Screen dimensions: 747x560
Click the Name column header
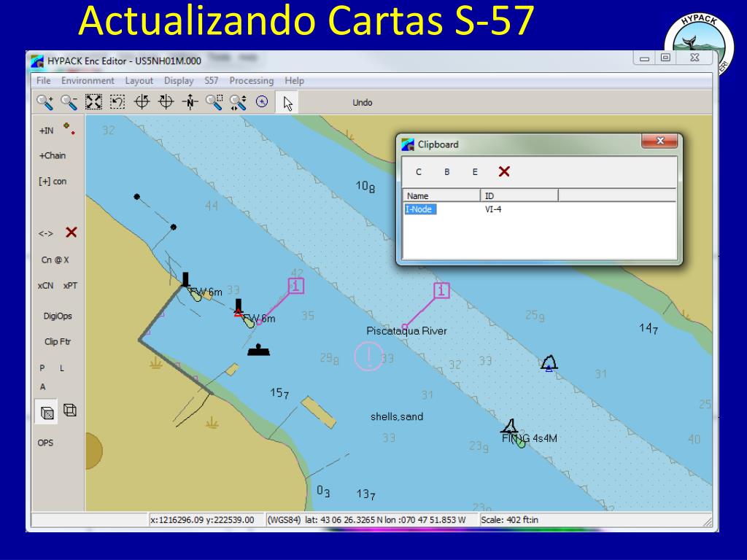(441, 195)
